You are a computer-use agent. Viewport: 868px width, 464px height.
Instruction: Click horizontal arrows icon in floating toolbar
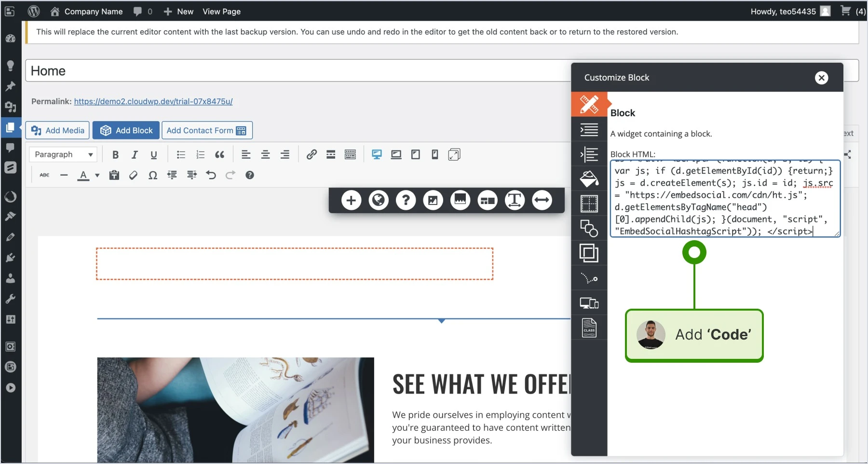(542, 200)
